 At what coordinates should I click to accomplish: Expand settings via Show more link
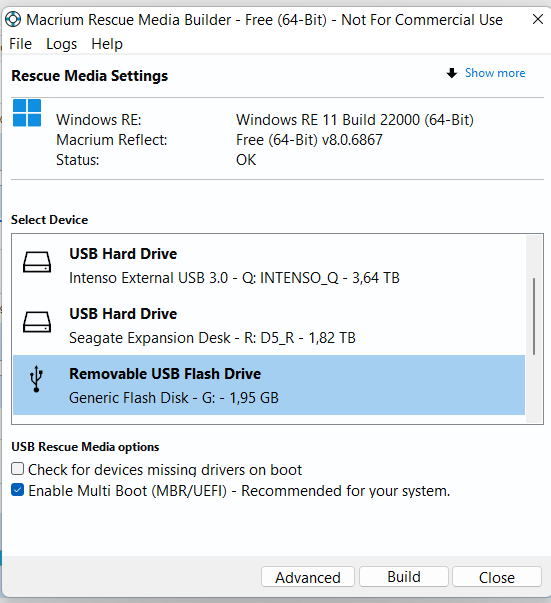[x=495, y=73]
